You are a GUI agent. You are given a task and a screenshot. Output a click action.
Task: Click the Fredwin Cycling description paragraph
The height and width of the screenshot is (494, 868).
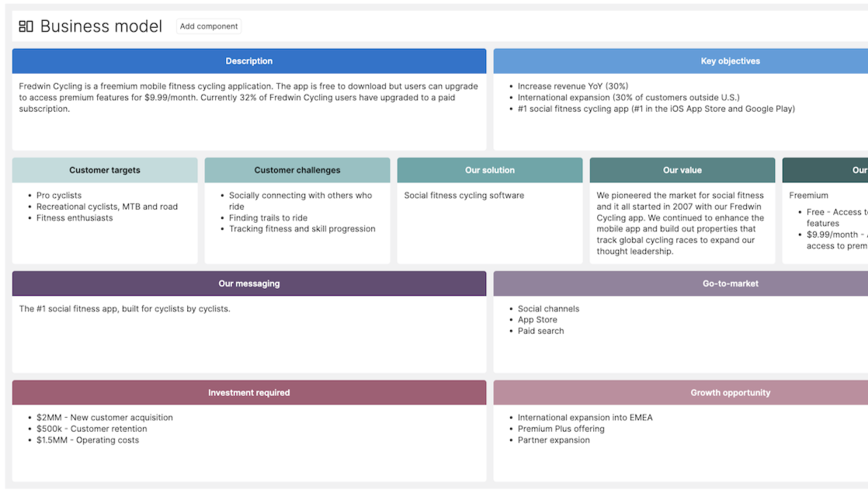pyautogui.click(x=248, y=97)
